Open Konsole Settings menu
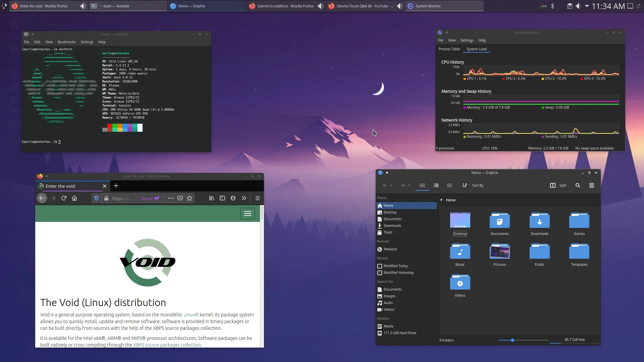 87,42
